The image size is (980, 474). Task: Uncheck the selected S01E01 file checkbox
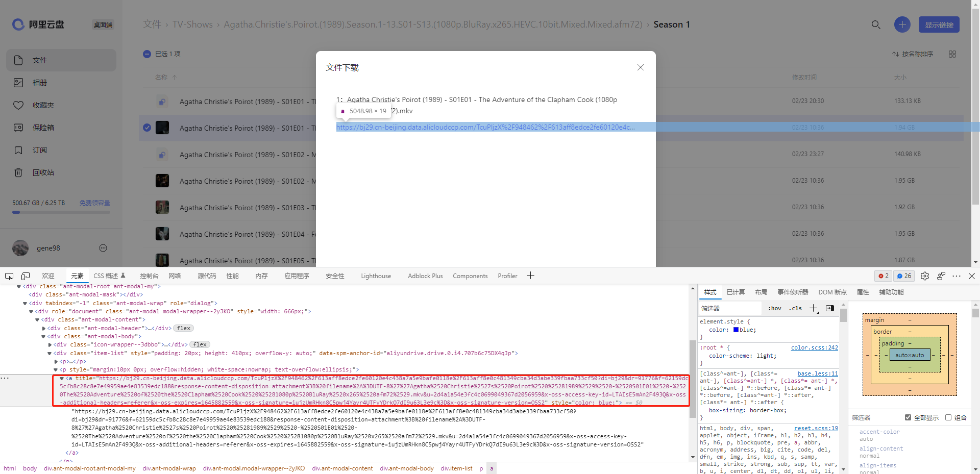click(147, 128)
